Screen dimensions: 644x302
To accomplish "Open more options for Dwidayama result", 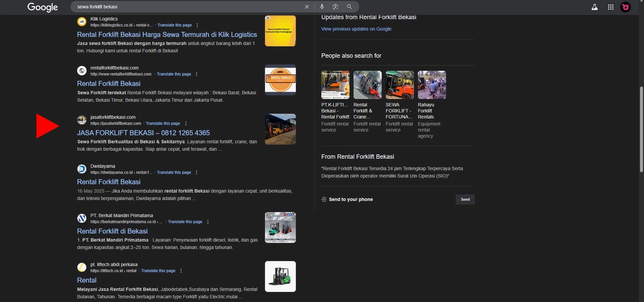I will (x=196, y=172).
